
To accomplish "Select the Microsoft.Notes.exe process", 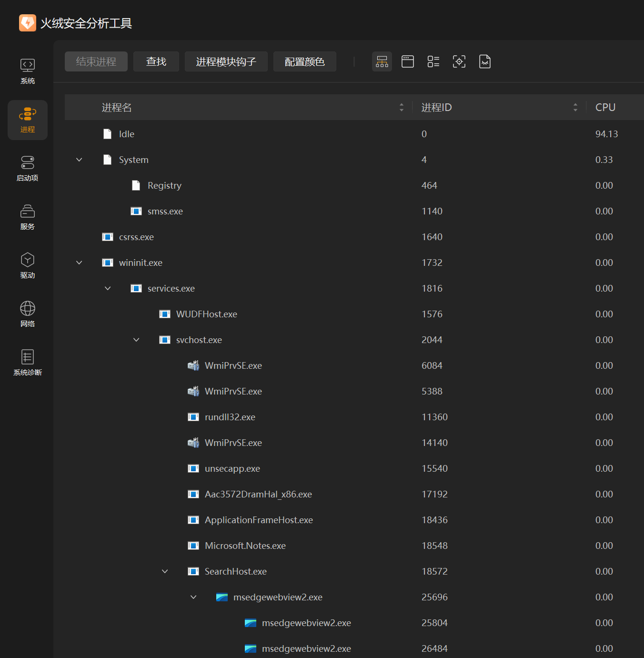I will 354,546.
